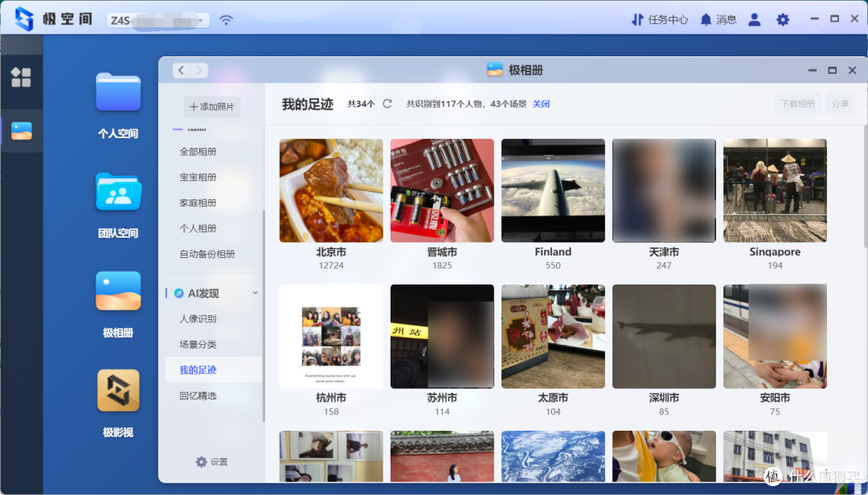Click the 添加照片 button

[x=212, y=106]
